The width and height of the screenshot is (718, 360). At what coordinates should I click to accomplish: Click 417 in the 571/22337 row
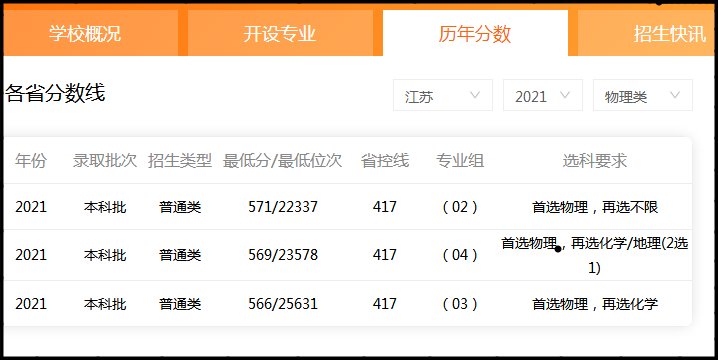click(385, 207)
